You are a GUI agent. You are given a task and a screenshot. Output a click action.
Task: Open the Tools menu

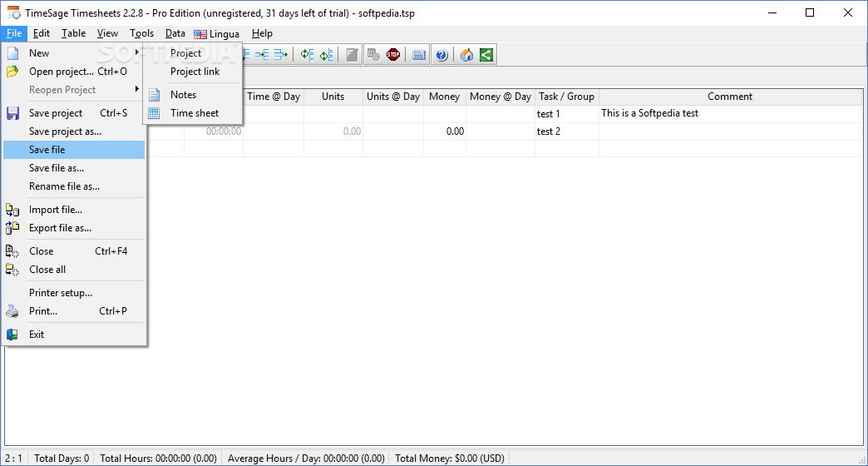141,33
